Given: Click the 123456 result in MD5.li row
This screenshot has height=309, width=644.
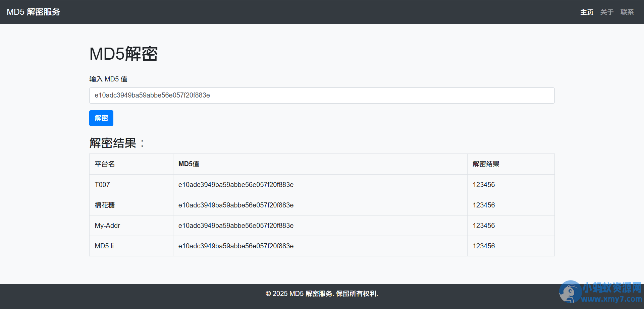Looking at the screenshot, I should tap(484, 246).
